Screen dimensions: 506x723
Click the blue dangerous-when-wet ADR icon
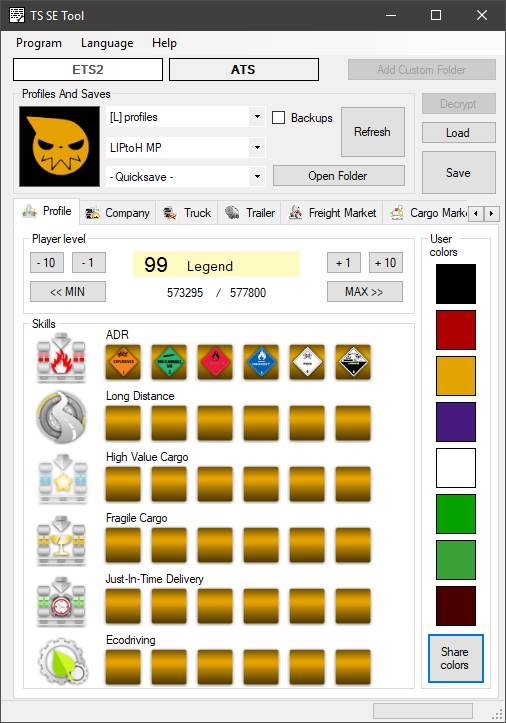click(261, 362)
